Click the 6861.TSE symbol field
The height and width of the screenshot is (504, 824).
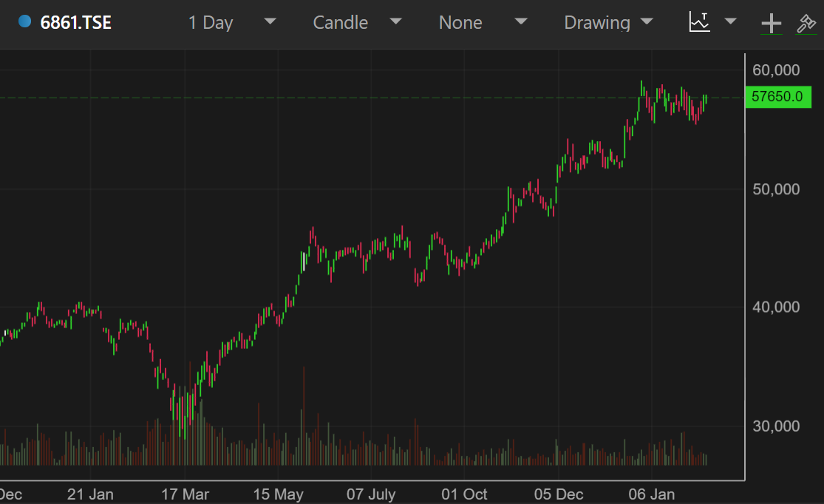click(x=75, y=23)
